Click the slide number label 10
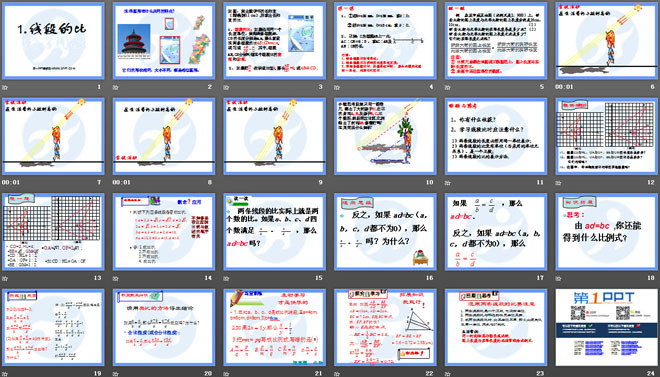 [x=429, y=183]
